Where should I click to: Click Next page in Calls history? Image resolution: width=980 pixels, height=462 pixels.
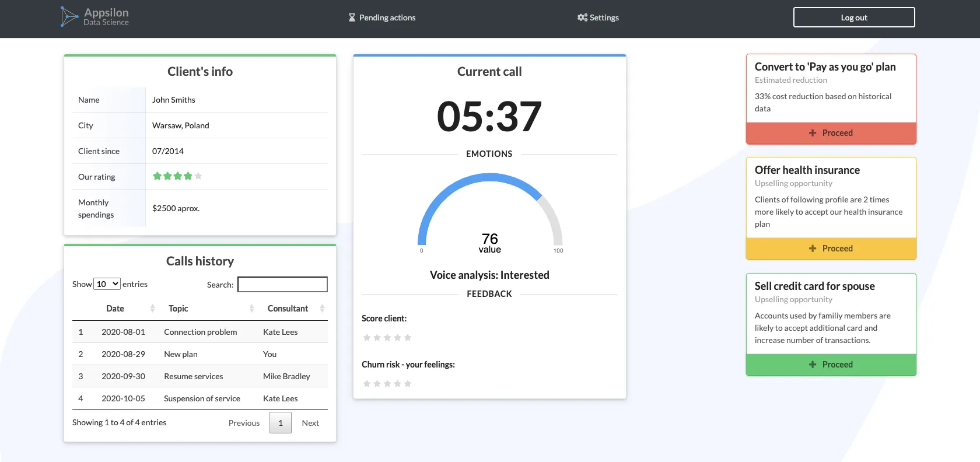click(x=310, y=423)
